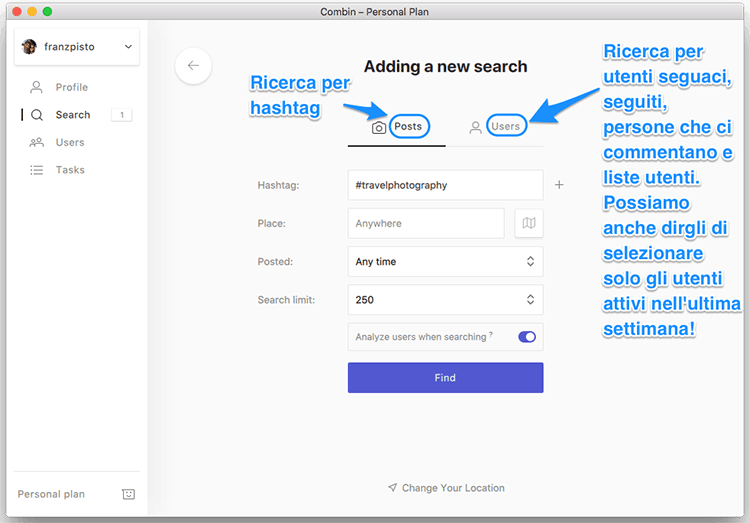Open Profile in the sidebar
This screenshot has height=523, width=750.
click(x=71, y=87)
